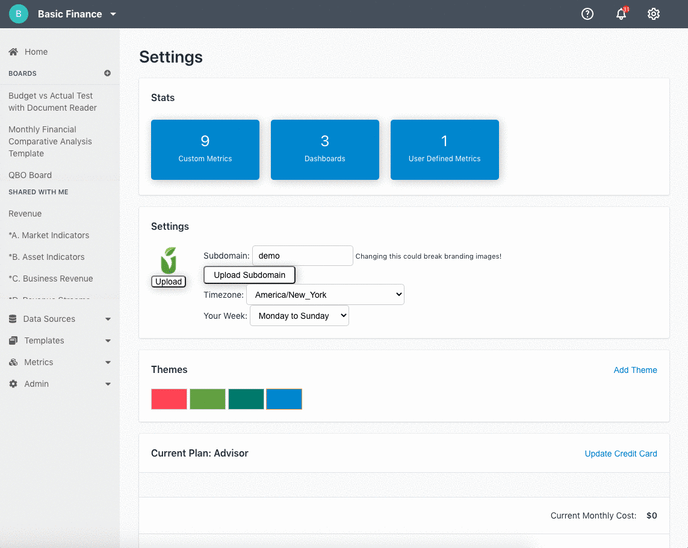Open the Timezone America/New_York dropdown

click(x=325, y=295)
